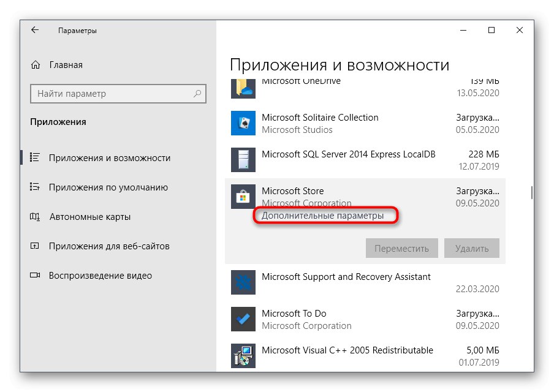Click the Приложения и возможности page title

pyautogui.click(x=340, y=66)
